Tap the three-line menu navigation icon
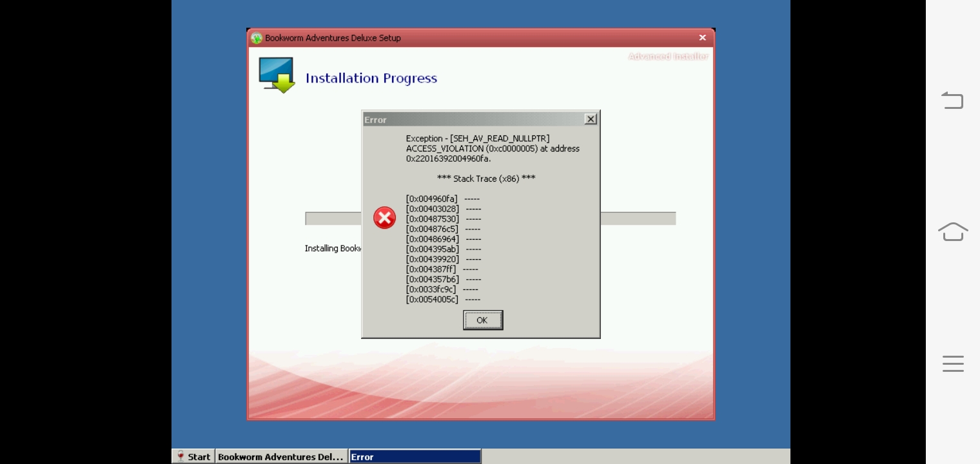The height and width of the screenshot is (464, 980). click(952, 363)
